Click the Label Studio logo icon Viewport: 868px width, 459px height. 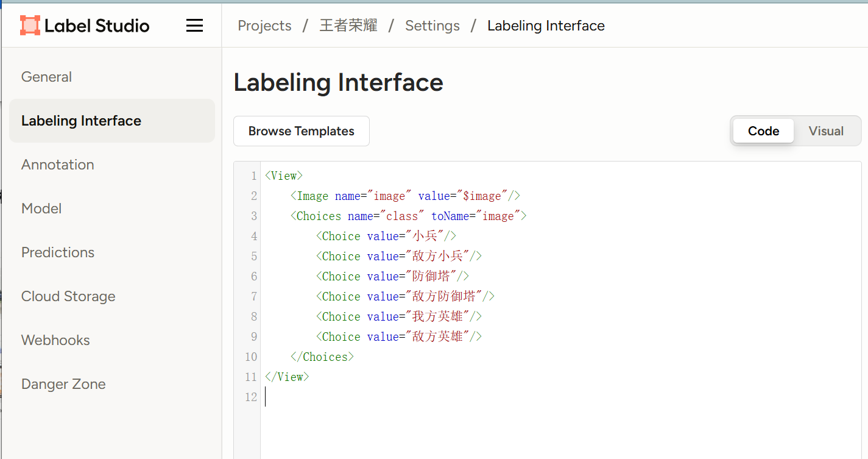pos(30,26)
